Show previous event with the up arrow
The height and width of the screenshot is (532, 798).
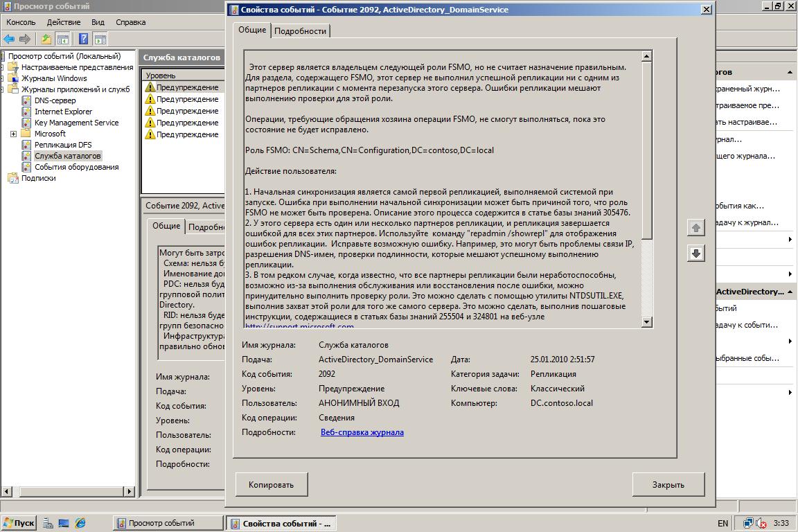[695, 227]
